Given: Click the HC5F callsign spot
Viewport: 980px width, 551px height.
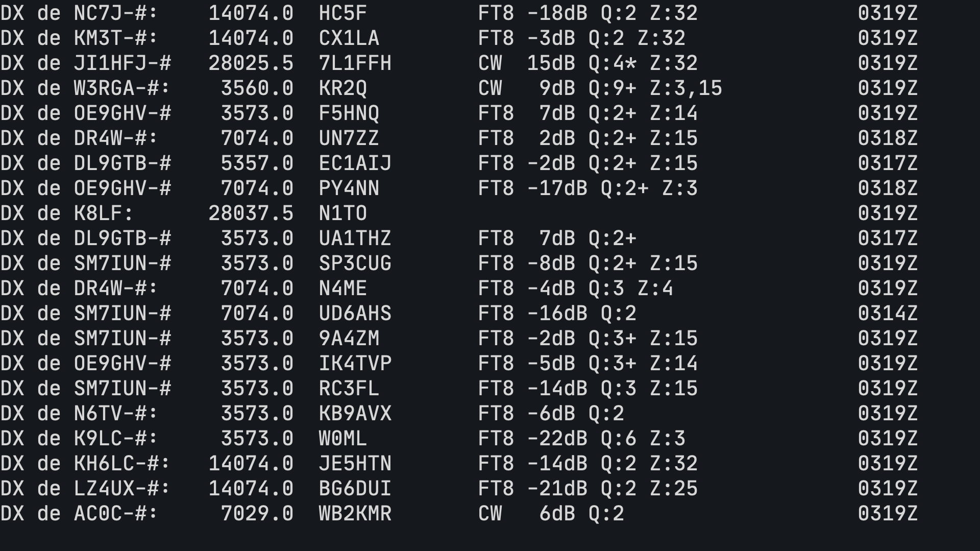Looking at the screenshot, I should tap(342, 13).
